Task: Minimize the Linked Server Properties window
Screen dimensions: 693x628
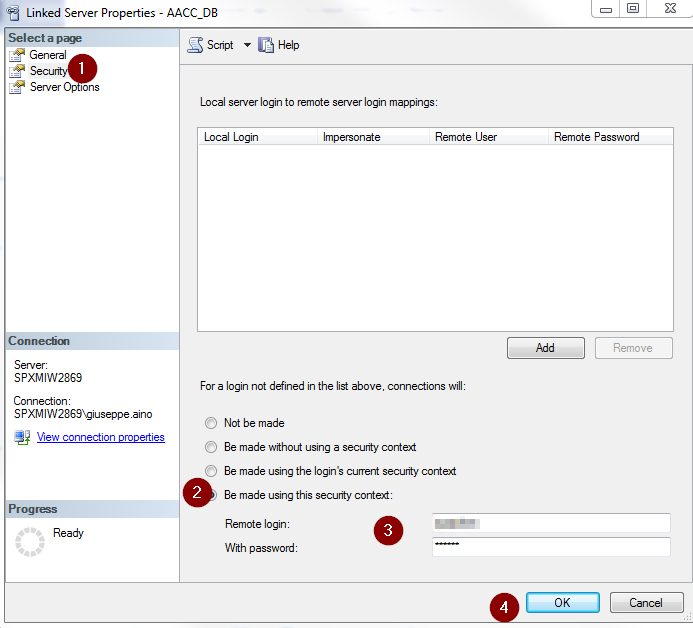Action: (x=605, y=9)
